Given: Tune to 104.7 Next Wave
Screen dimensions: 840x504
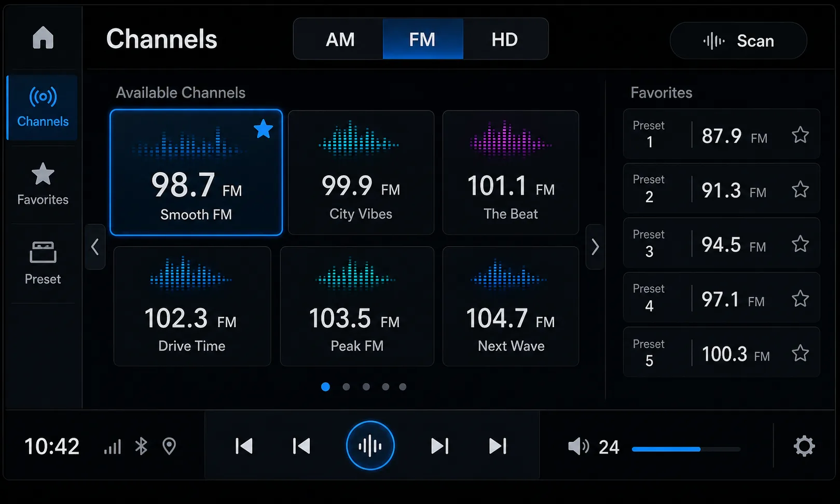Looking at the screenshot, I should (x=511, y=306).
